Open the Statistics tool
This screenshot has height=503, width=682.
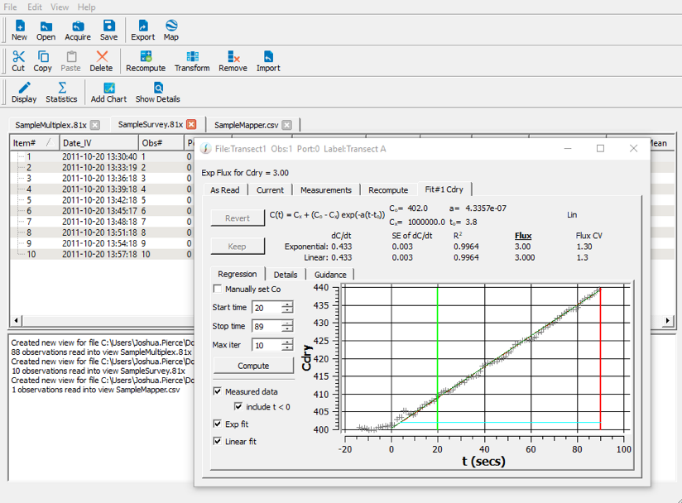coord(61,89)
